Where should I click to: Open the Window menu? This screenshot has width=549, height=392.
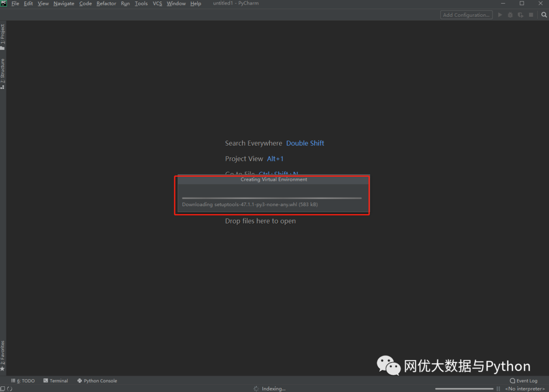(x=176, y=4)
